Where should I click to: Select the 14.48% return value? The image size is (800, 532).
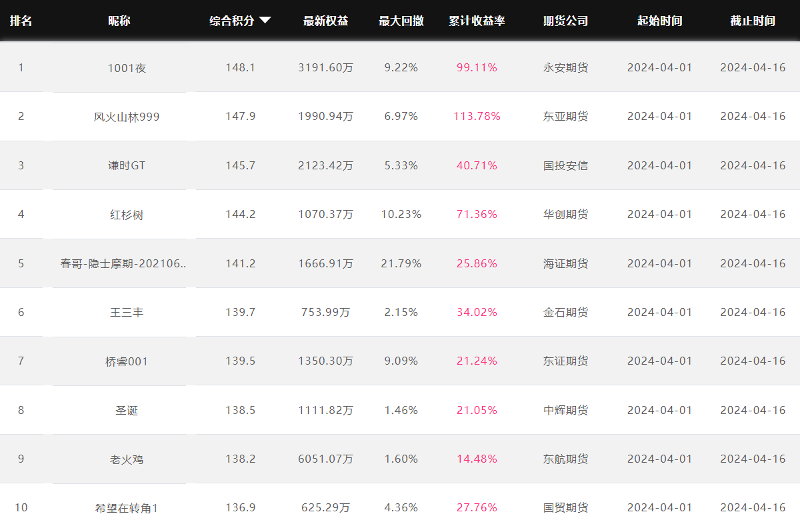point(477,459)
